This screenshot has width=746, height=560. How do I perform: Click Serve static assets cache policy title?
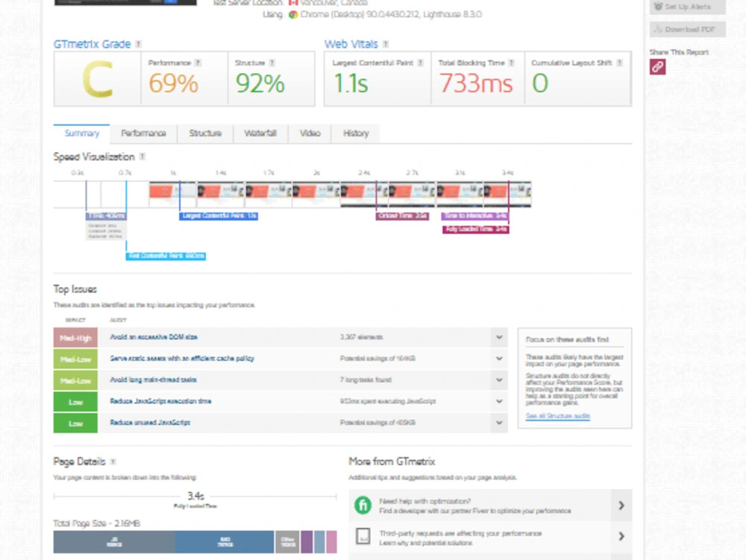182,359
